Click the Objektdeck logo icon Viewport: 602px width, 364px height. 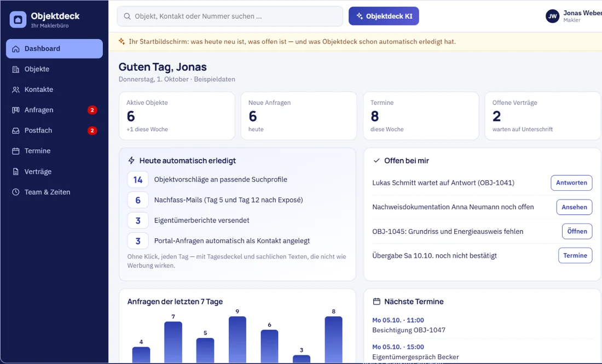pos(18,20)
